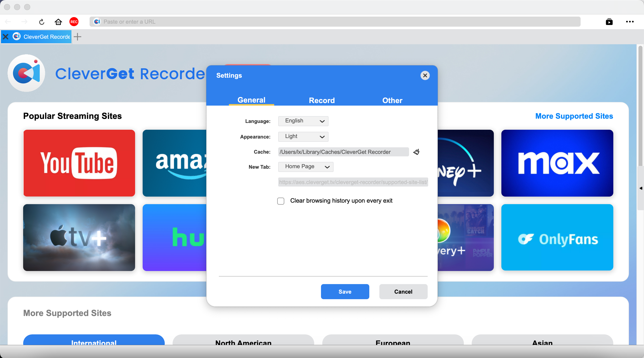Select the International sites category
The height and width of the screenshot is (358, 644).
94,340
